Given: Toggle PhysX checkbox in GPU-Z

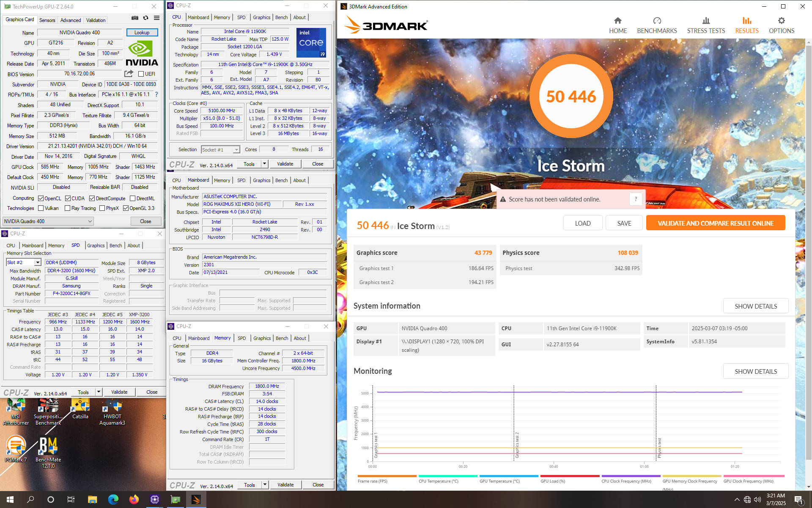Looking at the screenshot, I should coord(102,208).
